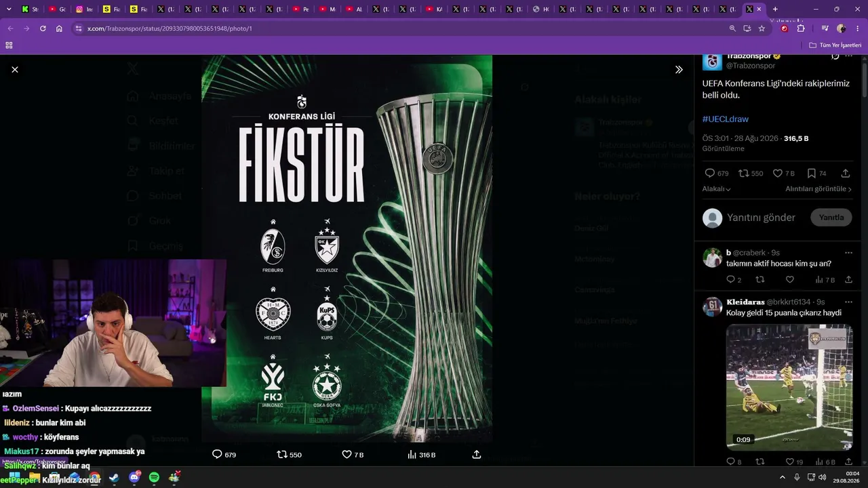Open the zoom magnifier in address bar
This screenshot has width=868, height=488.
coord(732,28)
